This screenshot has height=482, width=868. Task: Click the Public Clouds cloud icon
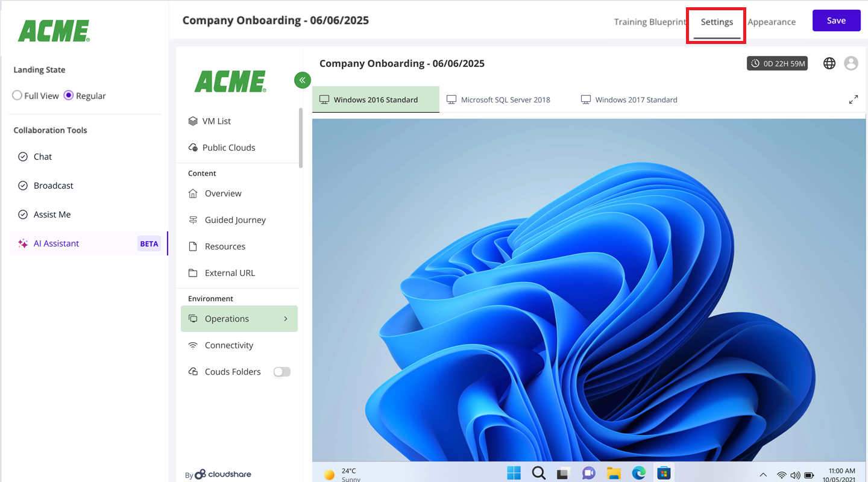[193, 148]
